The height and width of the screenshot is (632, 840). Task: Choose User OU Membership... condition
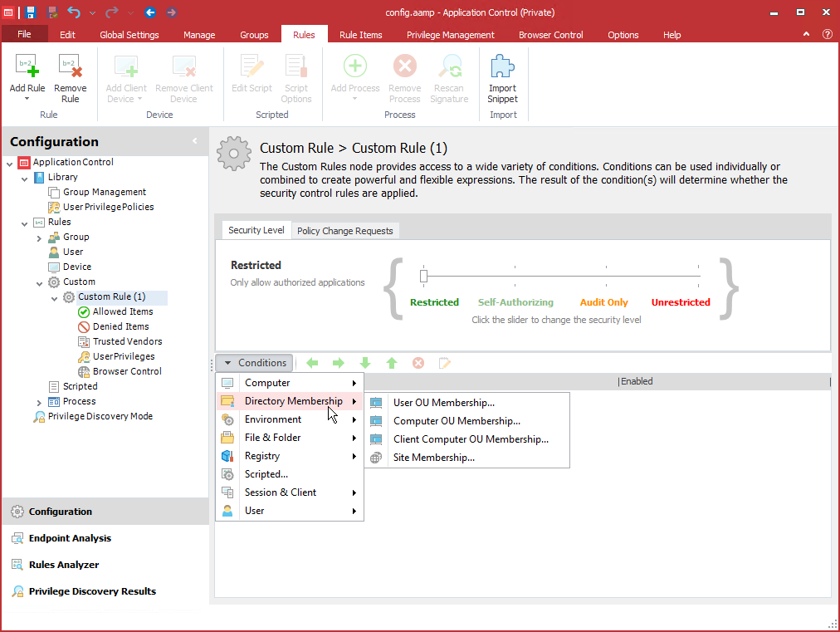click(466, 403)
